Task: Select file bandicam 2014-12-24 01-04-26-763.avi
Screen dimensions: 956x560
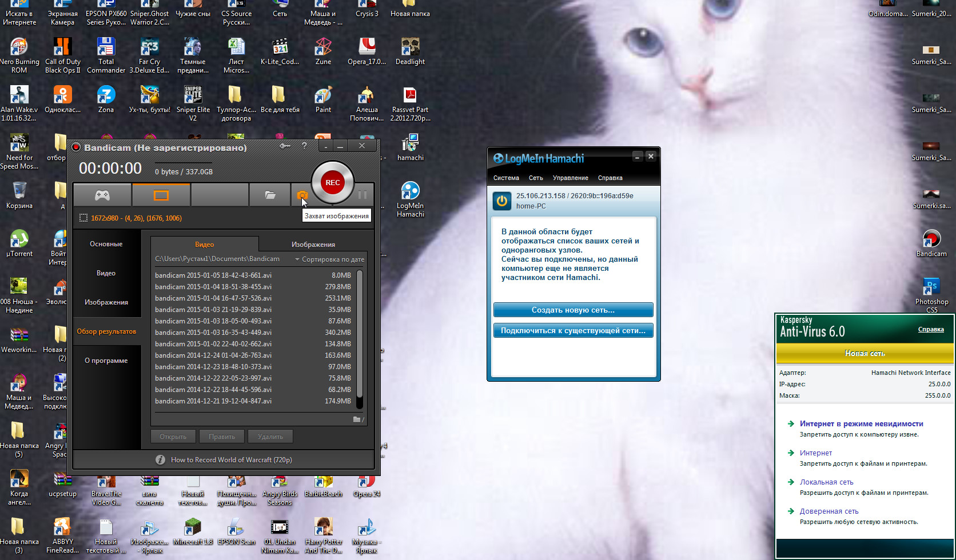Action: pyautogui.click(x=253, y=355)
